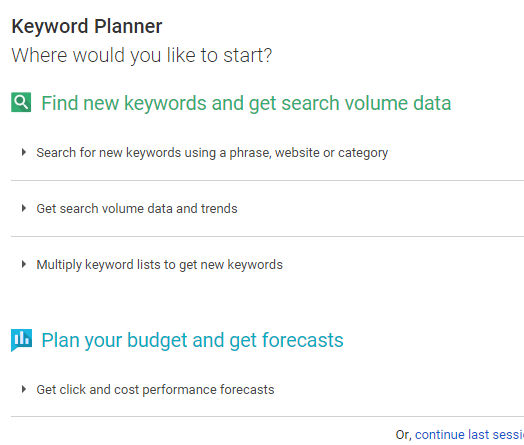Click 'search volume data' in the green heading
The image size is (524, 445).
point(366,103)
